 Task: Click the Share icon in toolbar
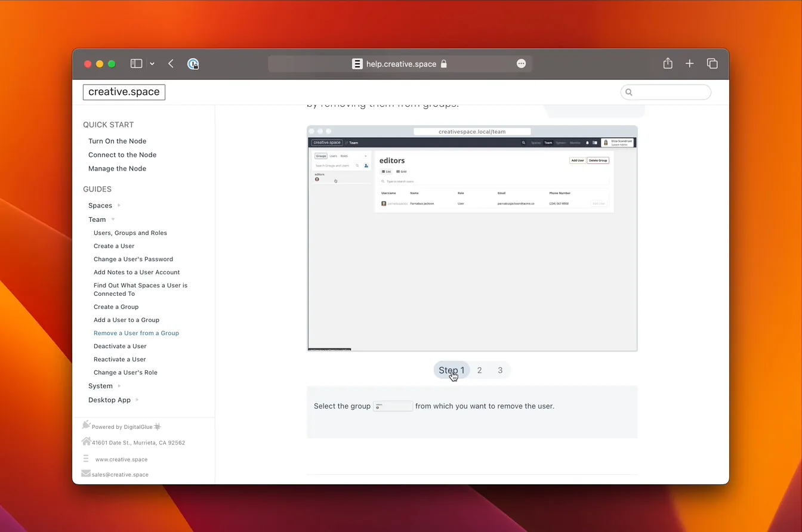[x=668, y=64]
